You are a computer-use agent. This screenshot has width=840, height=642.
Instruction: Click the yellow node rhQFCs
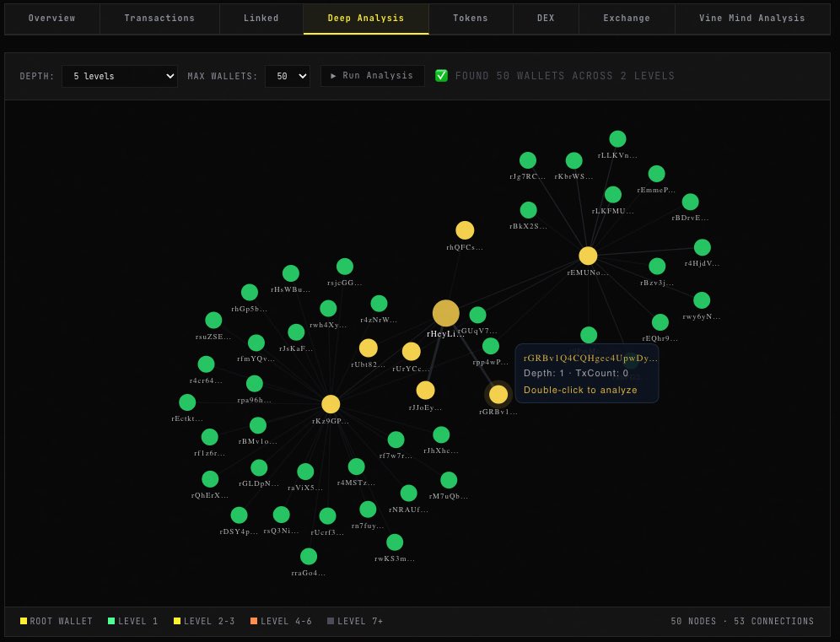point(465,230)
